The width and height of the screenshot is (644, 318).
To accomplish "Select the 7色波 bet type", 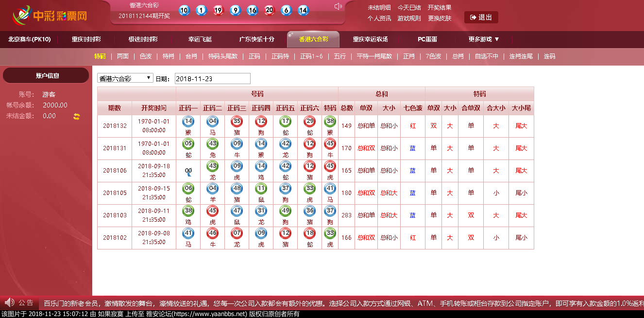I will click(x=433, y=56).
